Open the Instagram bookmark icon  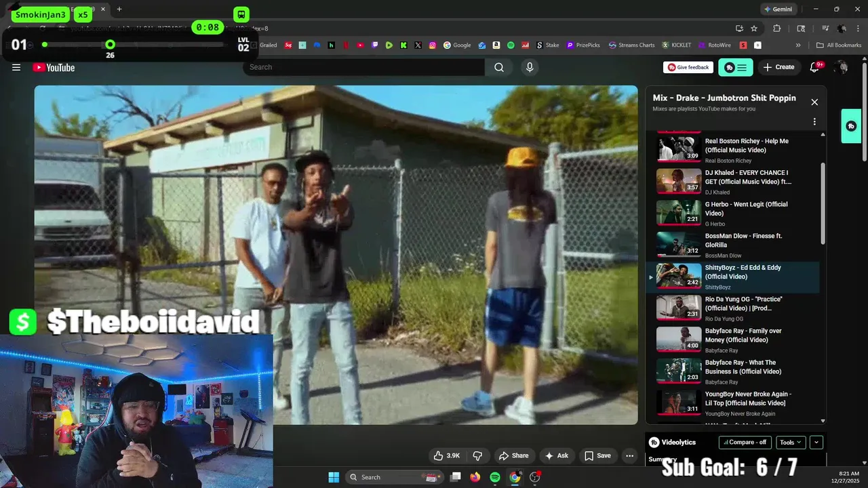[x=433, y=45]
